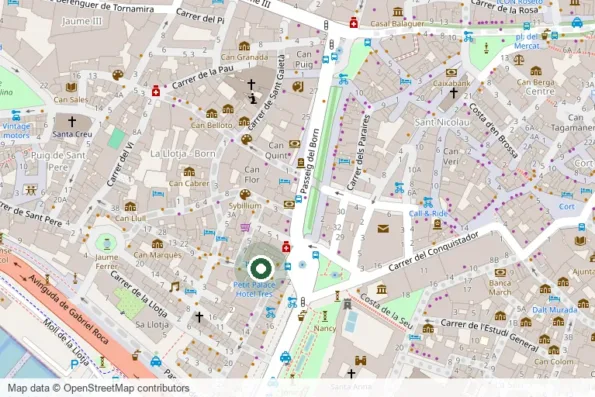Click the Can Llull building icon
The height and width of the screenshot is (397, 595).
click(130, 207)
